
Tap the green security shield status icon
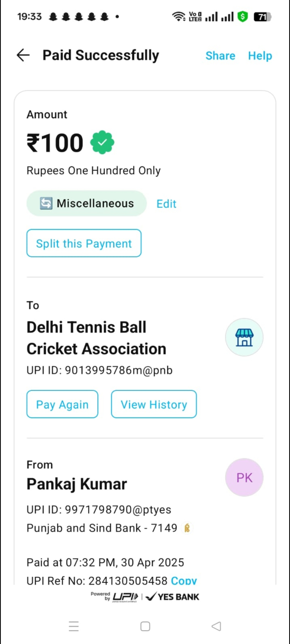tap(243, 16)
